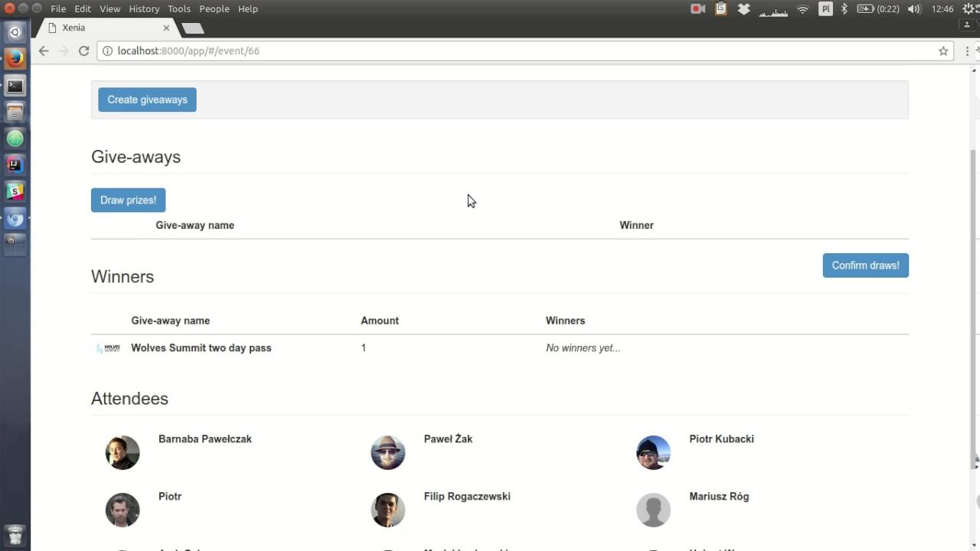Reload the current page
The width and height of the screenshot is (980, 551).
(84, 51)
